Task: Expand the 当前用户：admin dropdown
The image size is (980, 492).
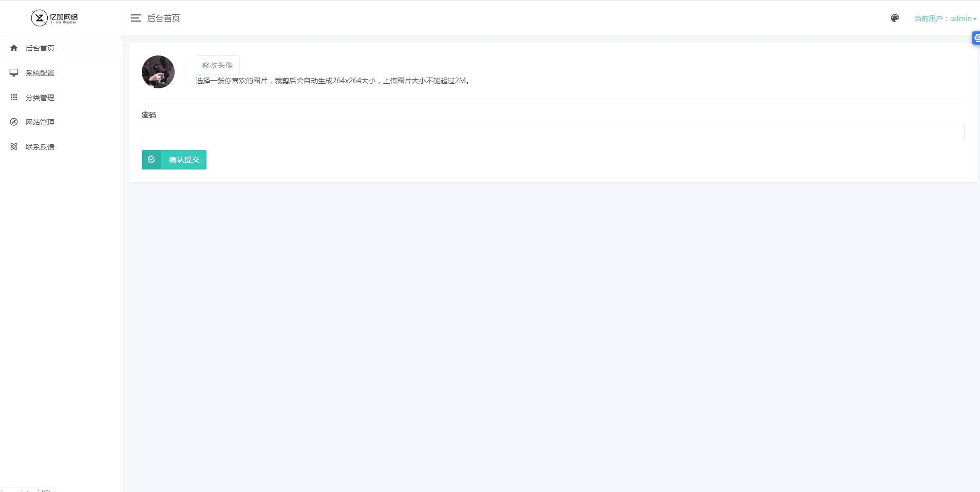Action: [x=944, y=17]
